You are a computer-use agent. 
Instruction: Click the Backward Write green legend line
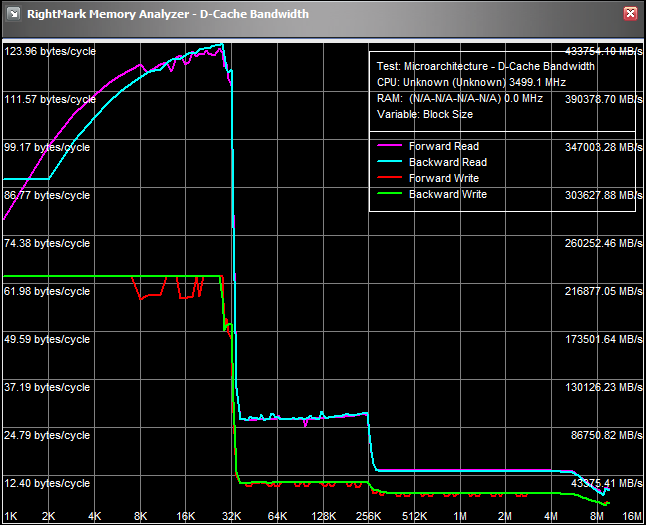(x=389, y=194)
